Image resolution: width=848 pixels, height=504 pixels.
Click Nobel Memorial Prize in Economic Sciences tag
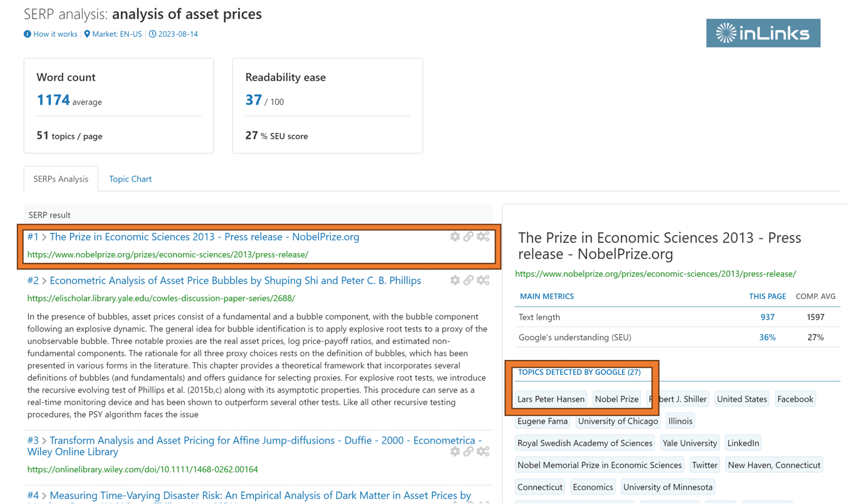pyautogui.click(x=600, y=465)
